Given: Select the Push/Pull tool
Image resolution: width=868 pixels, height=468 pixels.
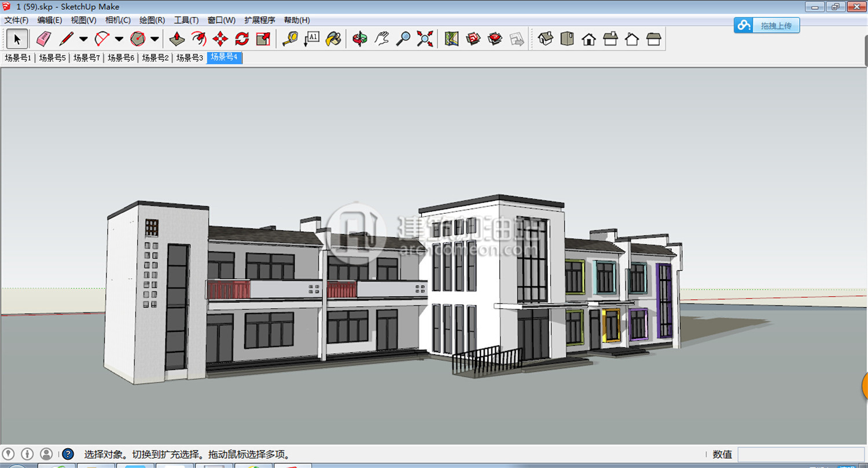Looking at the screenshot, I should [x=177, y=39].
